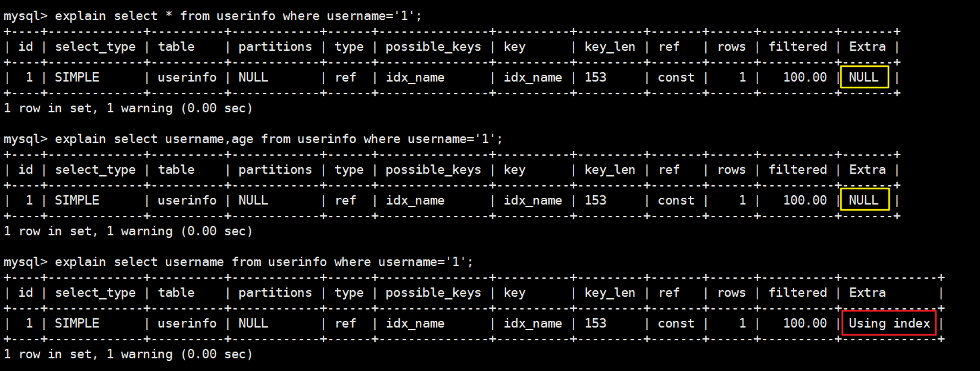Viewport: 980px width, 371px height.
Task: Click the yellow-boxed NULL in first result table
Action: (864, 78)
